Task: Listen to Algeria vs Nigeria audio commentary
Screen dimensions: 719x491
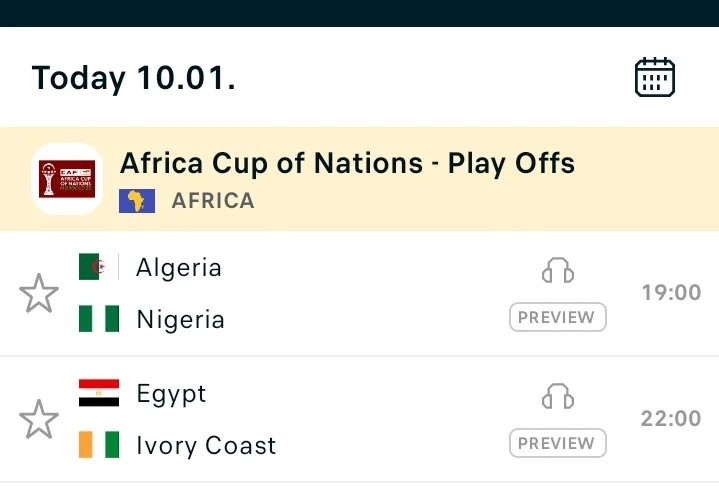Action: (557, 270)
